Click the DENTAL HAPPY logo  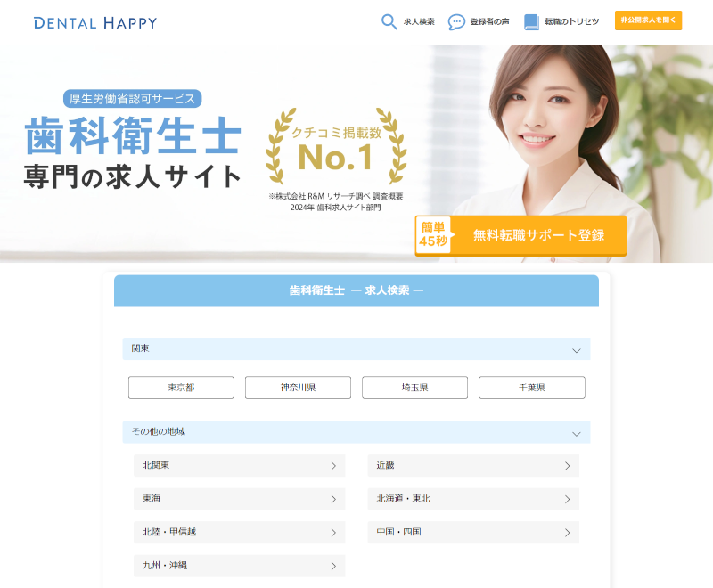[x=94, y=20]
